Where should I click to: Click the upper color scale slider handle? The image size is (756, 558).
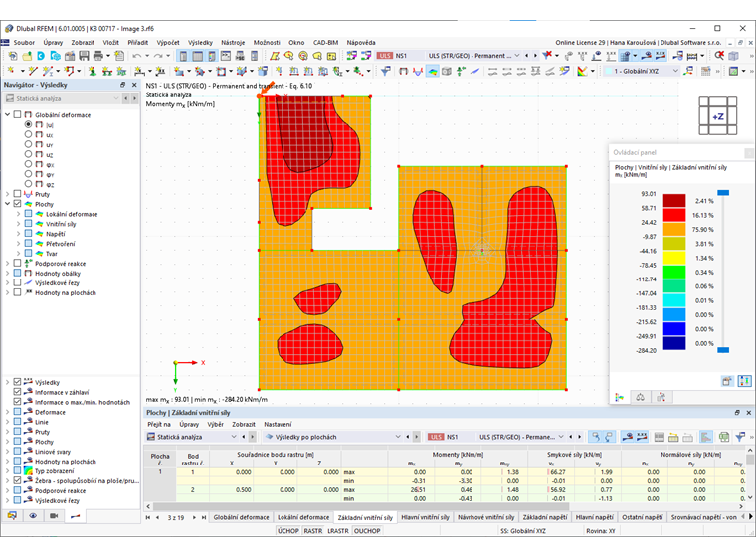[x=723, y=192]
